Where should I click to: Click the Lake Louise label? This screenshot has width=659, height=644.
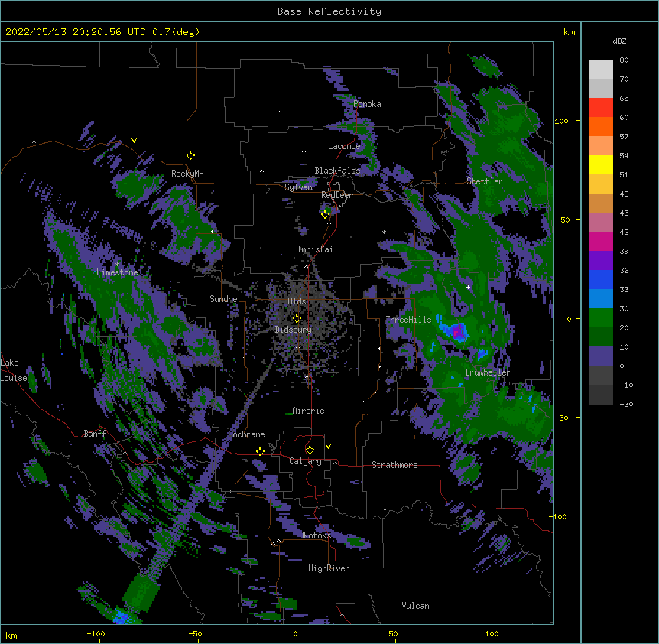14,370
